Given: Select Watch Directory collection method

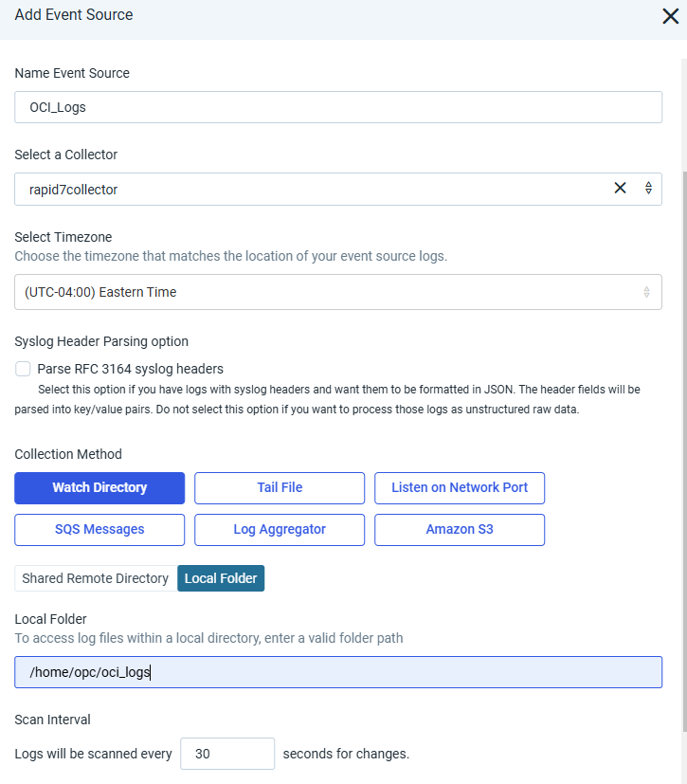Looking at the screenshot, I should tap(99, 488).
